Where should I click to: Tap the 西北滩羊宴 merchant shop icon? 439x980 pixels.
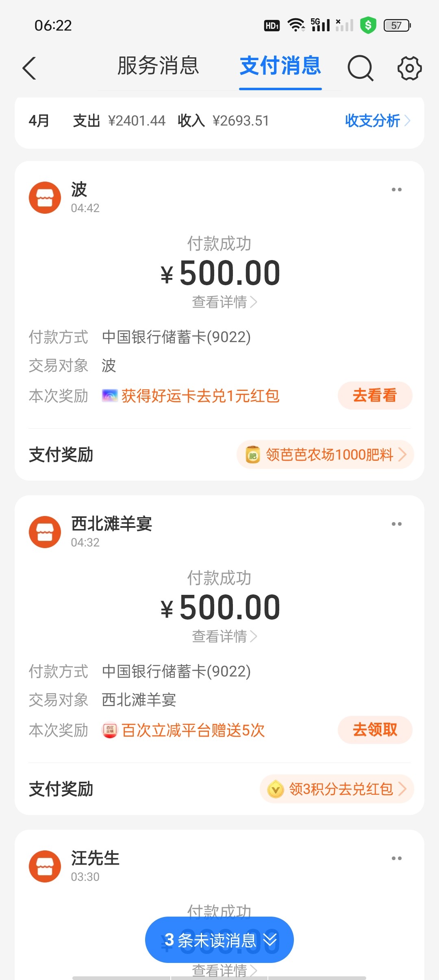pos(45,532)
